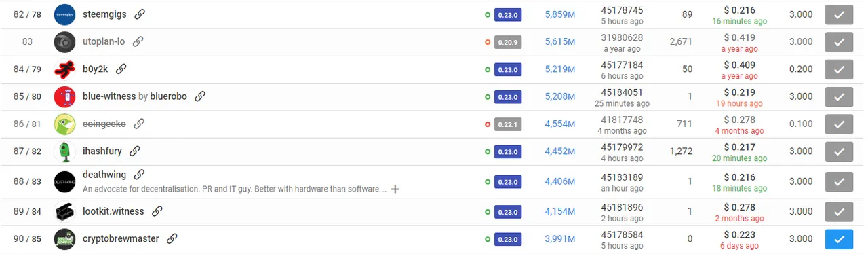
Task: Open the blue-witness name link
Action: [109, 96]
